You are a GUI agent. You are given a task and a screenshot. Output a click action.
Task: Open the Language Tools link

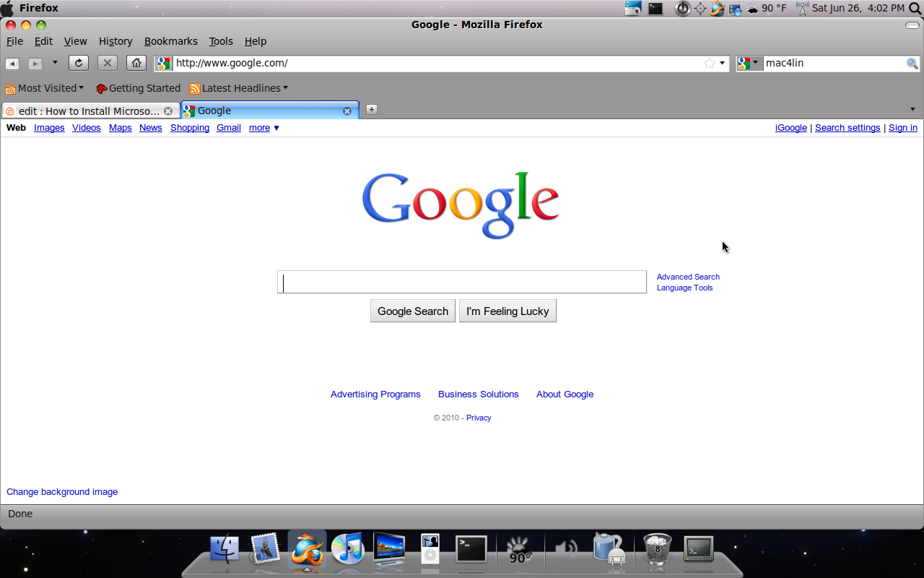click(684, 288)
